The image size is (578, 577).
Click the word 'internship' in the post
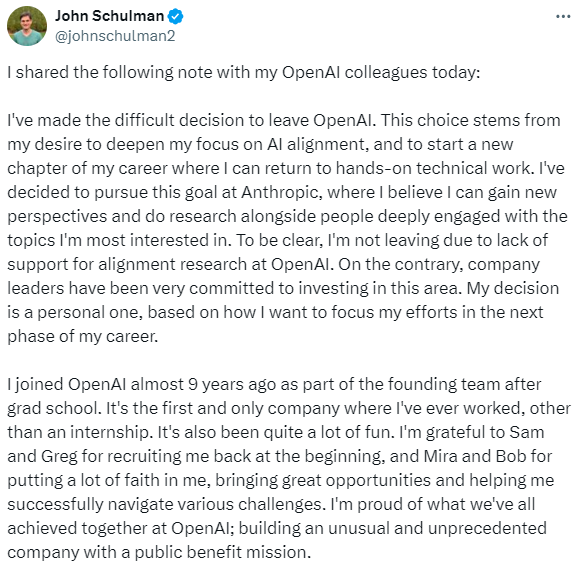[x=111, y=432]
